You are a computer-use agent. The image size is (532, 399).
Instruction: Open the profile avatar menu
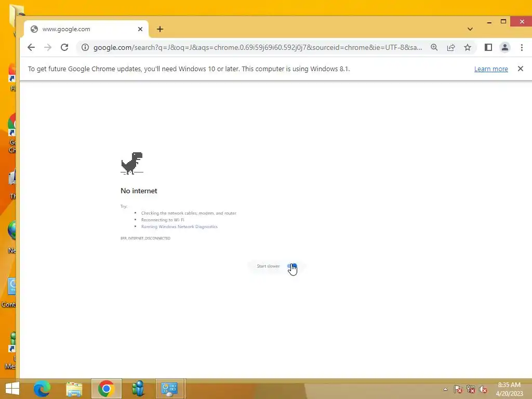pyautogui.click(x=505, y=47)
